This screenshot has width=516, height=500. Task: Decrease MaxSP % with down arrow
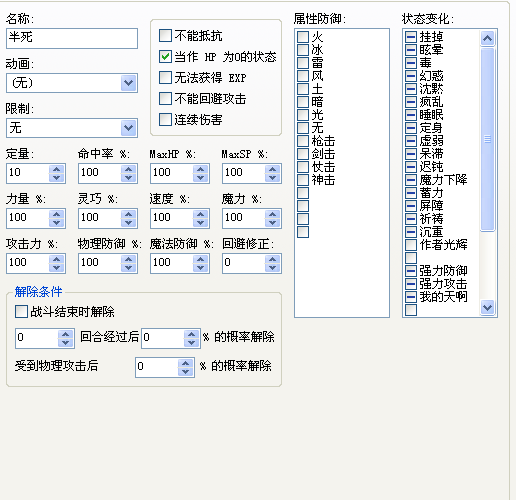(273, 178)
